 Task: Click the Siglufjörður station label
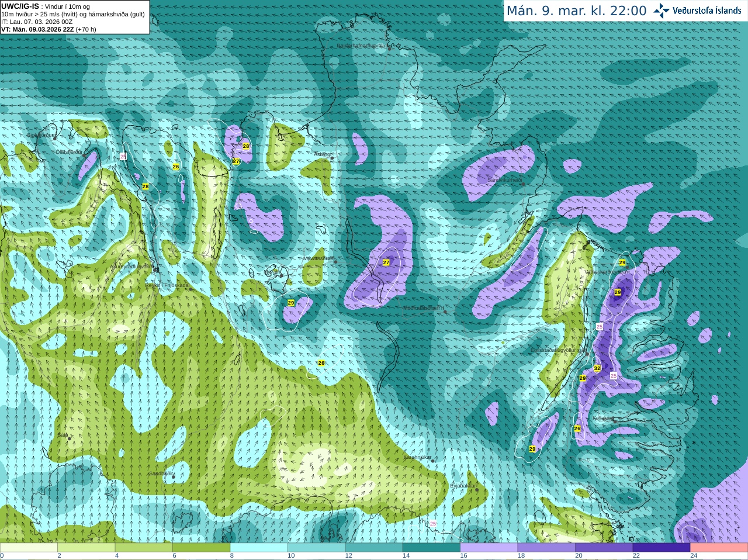(x=40, y=135)
